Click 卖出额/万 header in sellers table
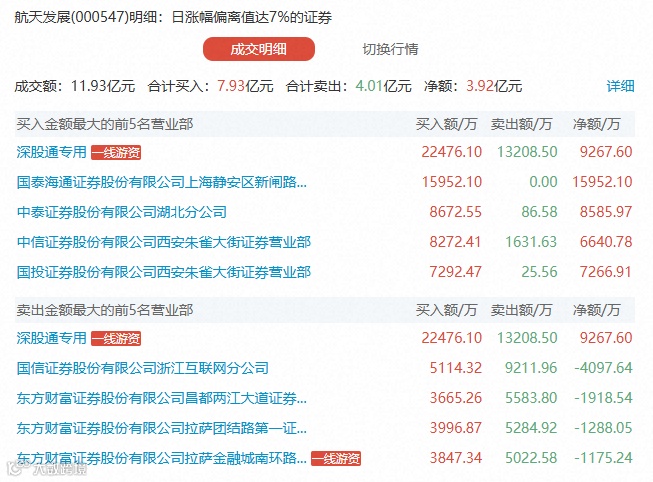Image resolution: width=653 pixels, height=482 pixels. [521, 310]
